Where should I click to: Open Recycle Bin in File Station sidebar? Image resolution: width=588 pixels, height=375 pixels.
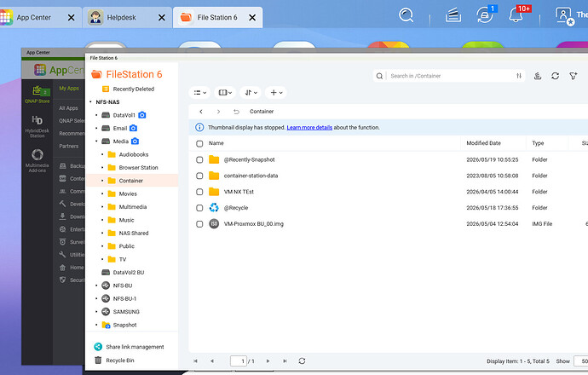coord(114,361)
